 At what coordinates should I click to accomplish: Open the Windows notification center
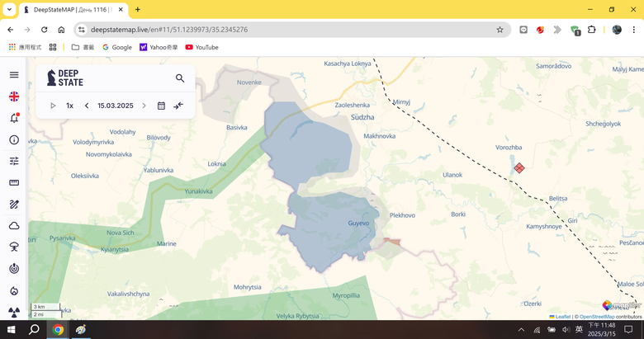[x=628, y=330]
